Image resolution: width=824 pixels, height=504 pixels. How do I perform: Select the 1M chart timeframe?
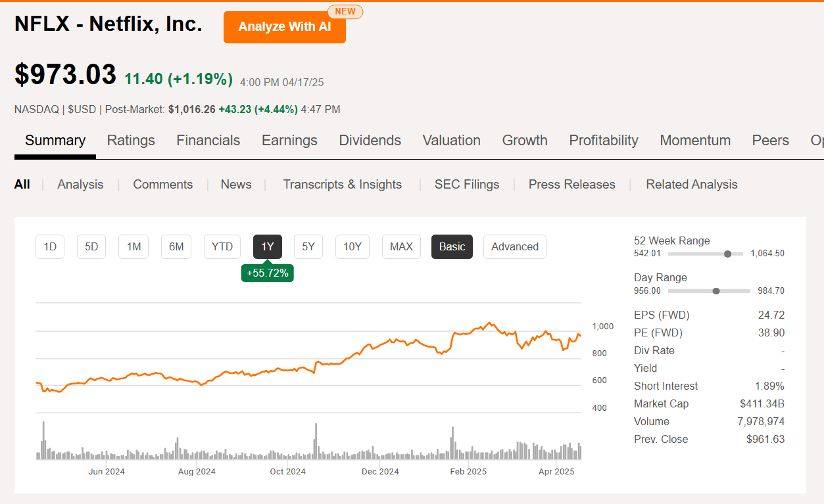point(133,246)
